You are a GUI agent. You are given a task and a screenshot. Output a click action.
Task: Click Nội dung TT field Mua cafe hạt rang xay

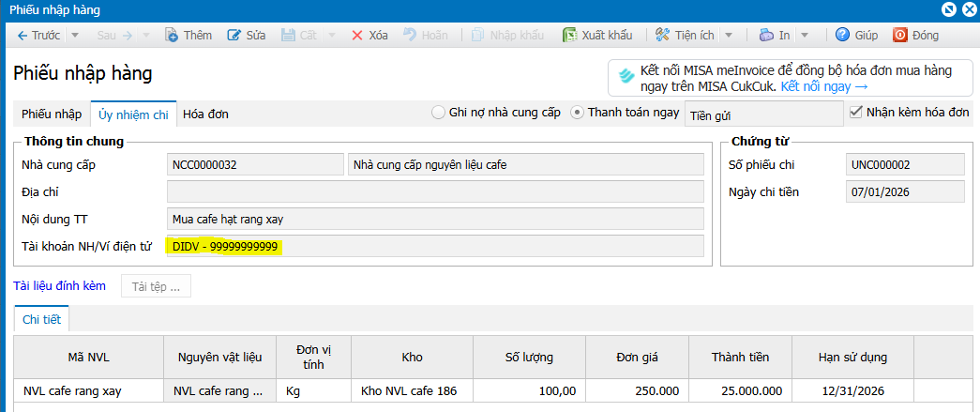(x=435, y=219)
